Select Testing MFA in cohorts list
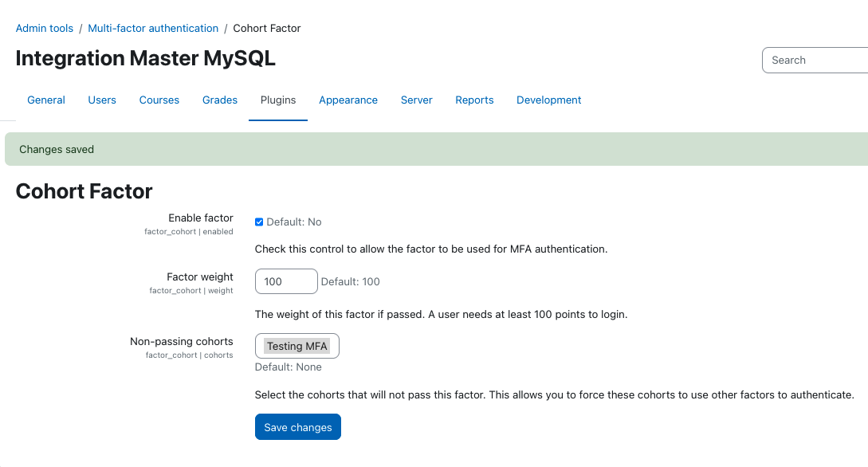868x467 pixels. click(297, 347)
